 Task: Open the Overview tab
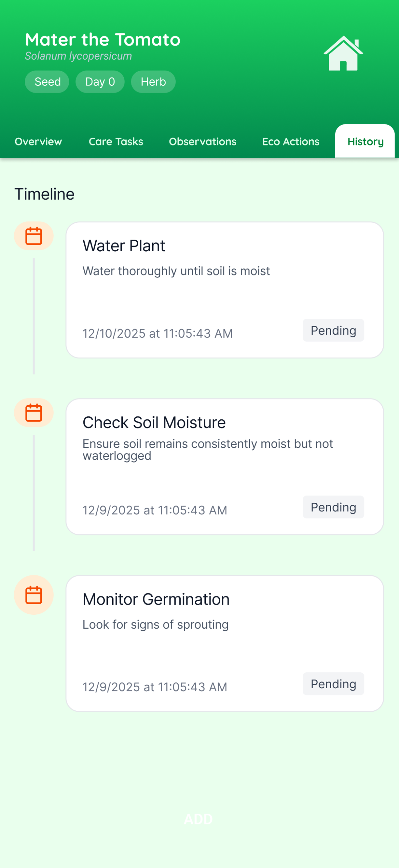point(38,141)
